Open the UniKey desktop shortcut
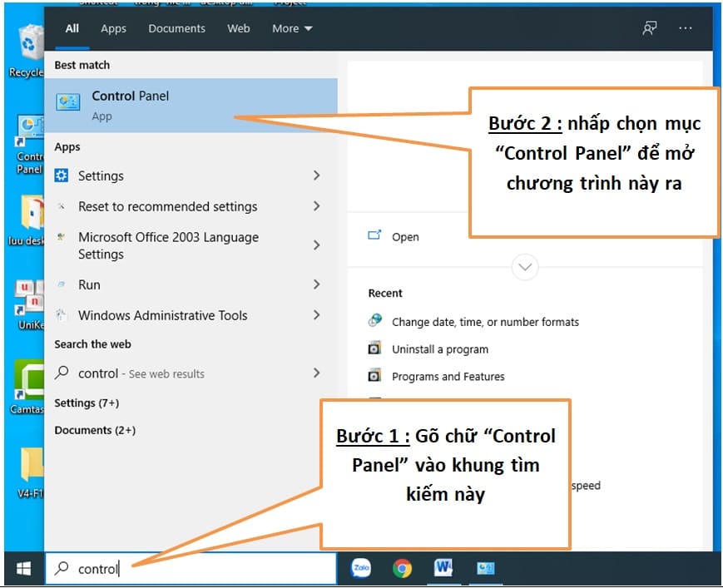 click(x=29, y=304)
